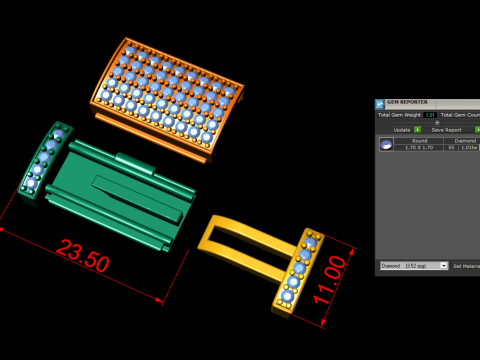The height and width of the screenshot is (360, 480).
Task: Click the Total Gem Count label
Action: pyautogui.click(x=460, y=115)
